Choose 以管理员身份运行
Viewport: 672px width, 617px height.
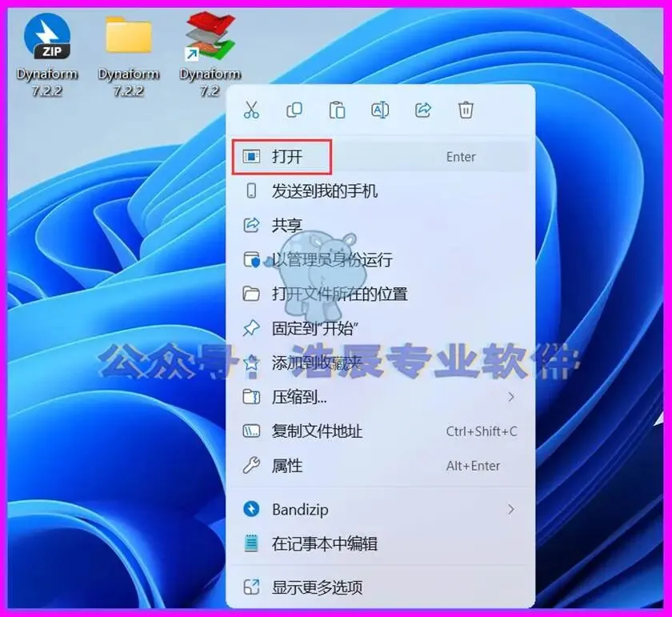click(x=380, y=259)
